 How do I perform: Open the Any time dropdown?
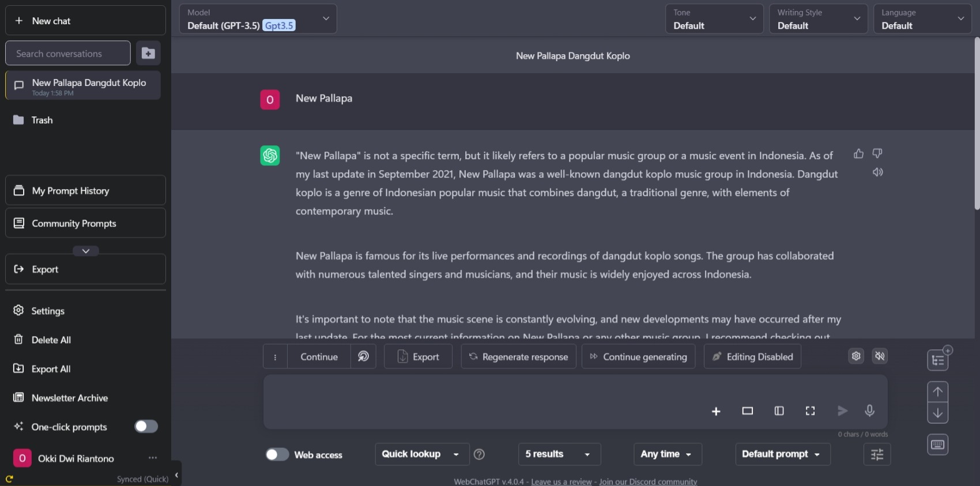tap(668, 454)
